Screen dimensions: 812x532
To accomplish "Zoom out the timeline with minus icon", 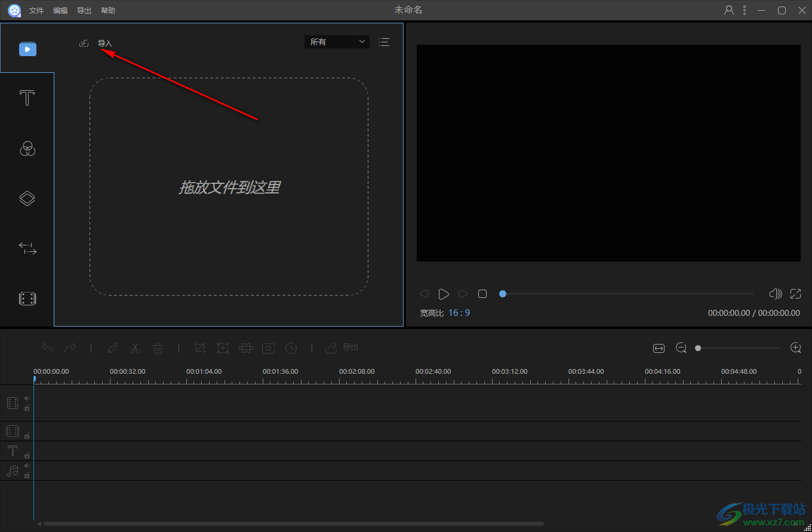I will [x=681, y=348].
